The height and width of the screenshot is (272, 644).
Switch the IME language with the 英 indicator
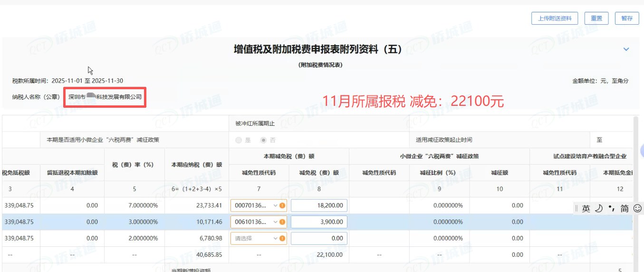click(586, 208)
